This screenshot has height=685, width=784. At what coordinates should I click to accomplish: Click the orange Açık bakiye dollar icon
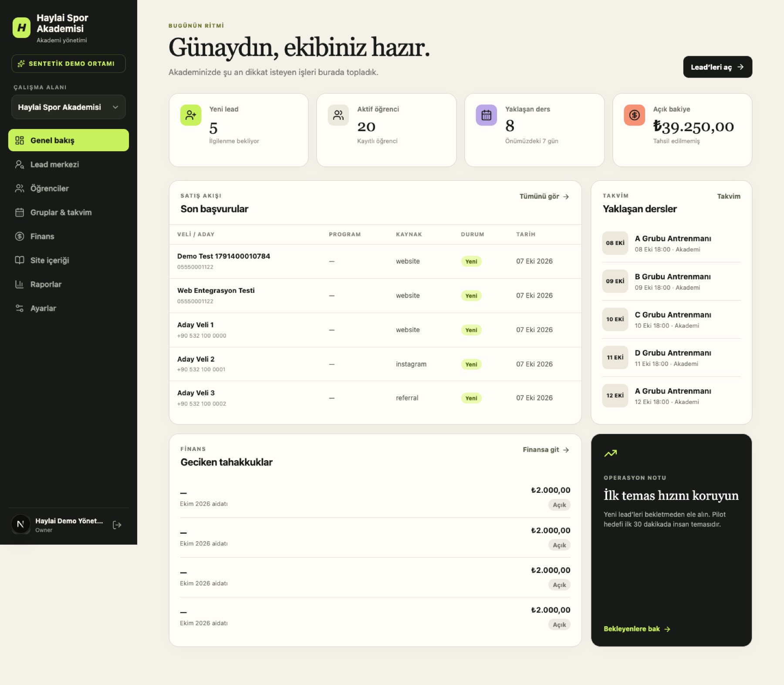(635, 115)
